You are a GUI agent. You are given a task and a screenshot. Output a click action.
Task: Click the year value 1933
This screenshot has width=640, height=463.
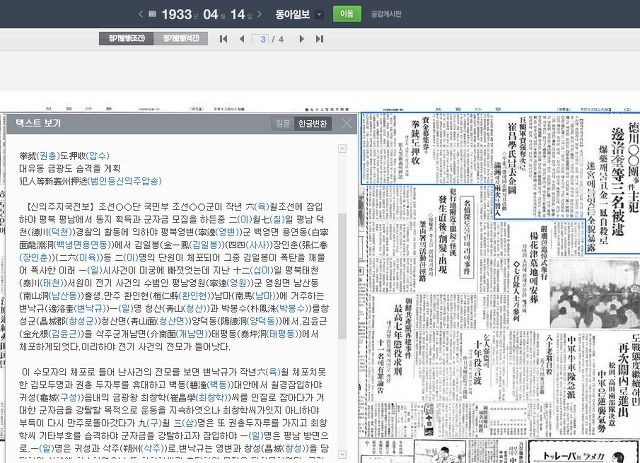coord(176,14)
